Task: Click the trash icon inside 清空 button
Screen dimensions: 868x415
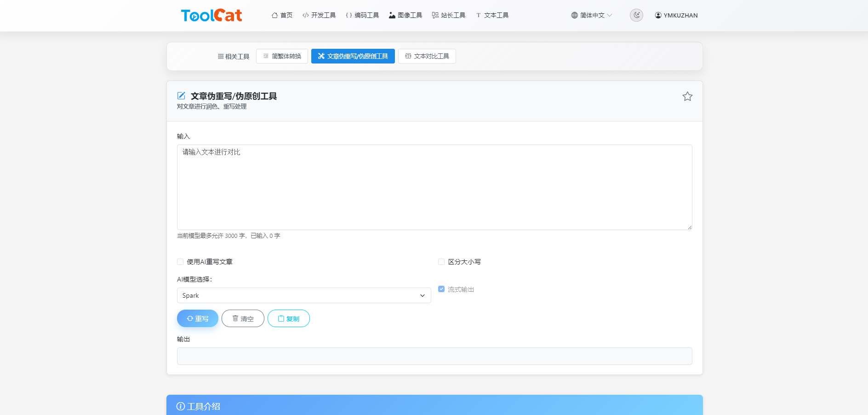Action: pos(236,318)
